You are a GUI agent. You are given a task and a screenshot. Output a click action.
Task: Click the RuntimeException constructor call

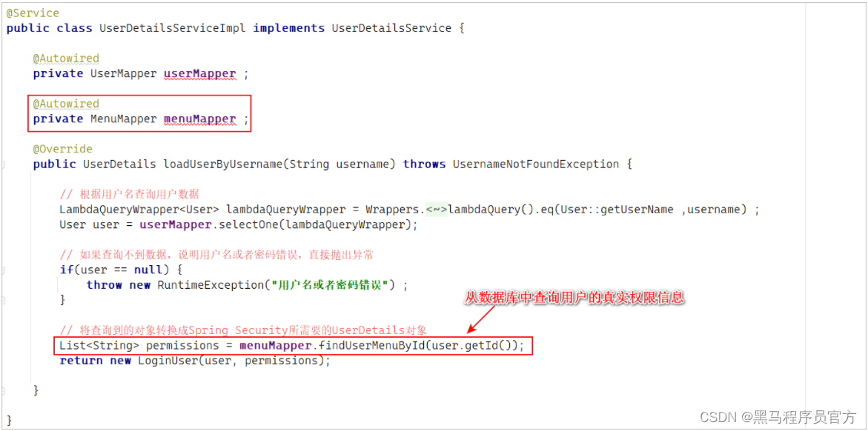click(x=210, y=285)
